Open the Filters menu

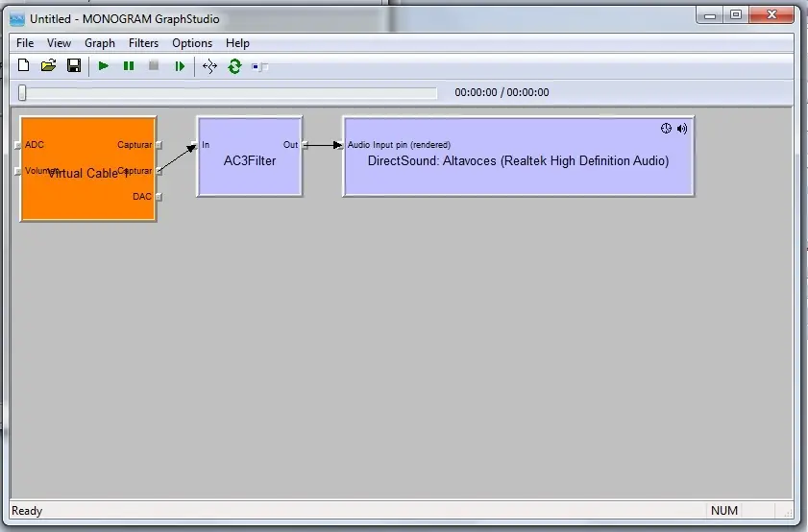[x=143, y=43]
